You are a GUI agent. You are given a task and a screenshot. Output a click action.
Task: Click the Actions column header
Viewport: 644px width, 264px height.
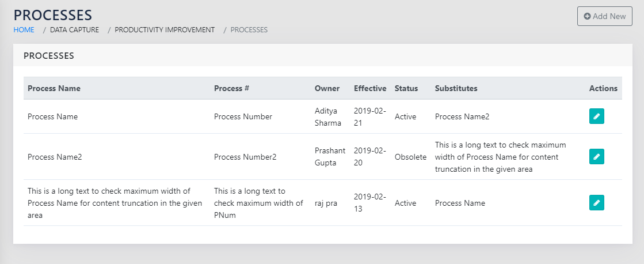click(603, 88)
